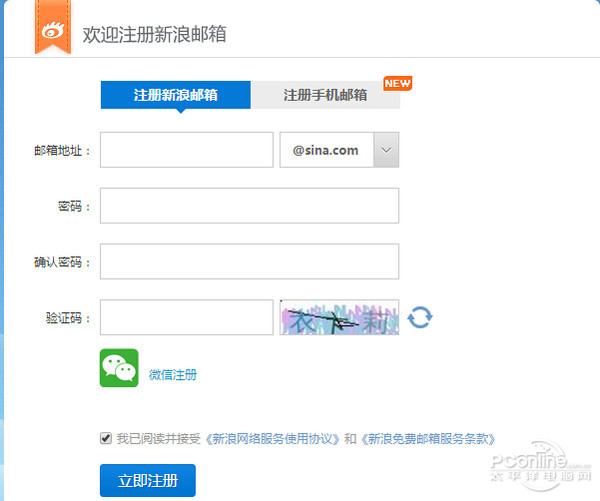Screen dimensions: 600x501
Task: Click the captcha image
Action: click(339, 317)
